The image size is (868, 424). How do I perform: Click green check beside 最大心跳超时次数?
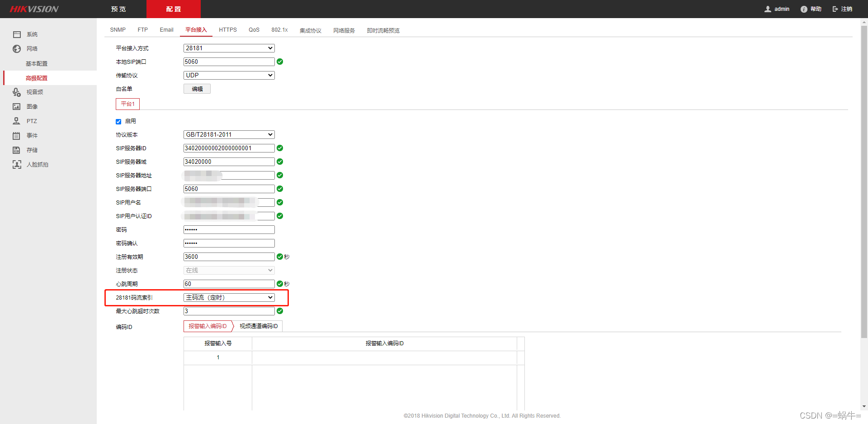click(280, 311)
